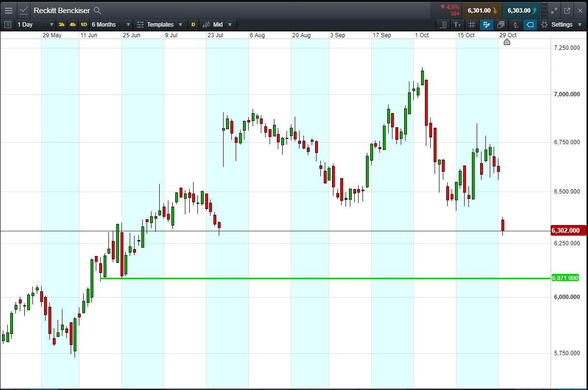
Task: Select the 4h quick interval
Action: tap(73, 25)
